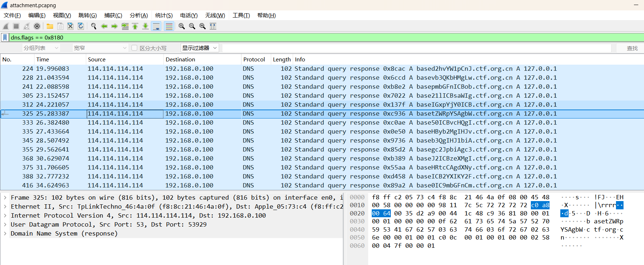
Task: Click the open capture file folder icon
Action: (50, 26)
